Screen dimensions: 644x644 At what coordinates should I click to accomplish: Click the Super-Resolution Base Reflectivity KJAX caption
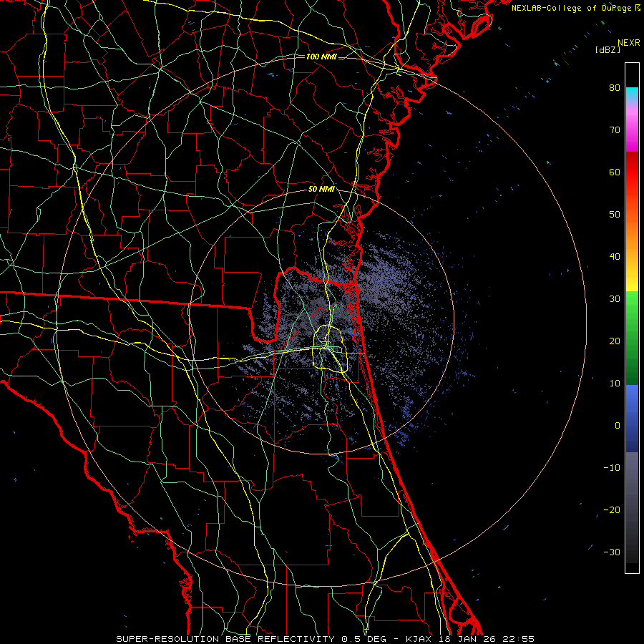point(325,639)
